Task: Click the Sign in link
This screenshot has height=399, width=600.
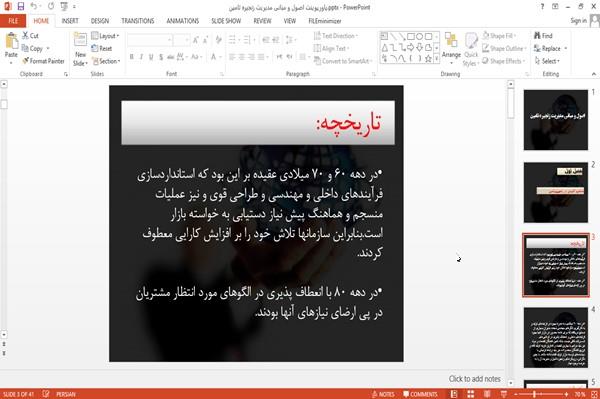Action: pos(578,21)
